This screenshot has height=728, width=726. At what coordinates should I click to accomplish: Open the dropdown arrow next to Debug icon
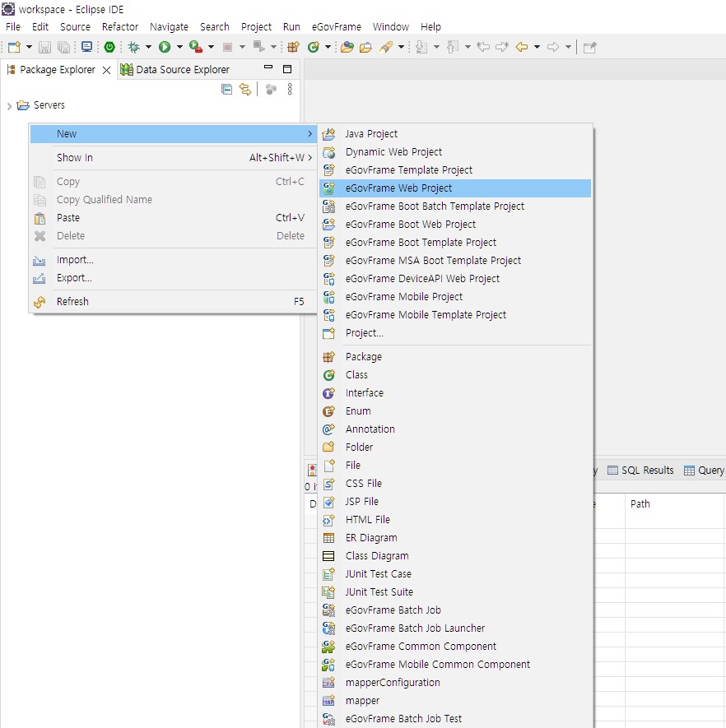[x=148, y=48]
